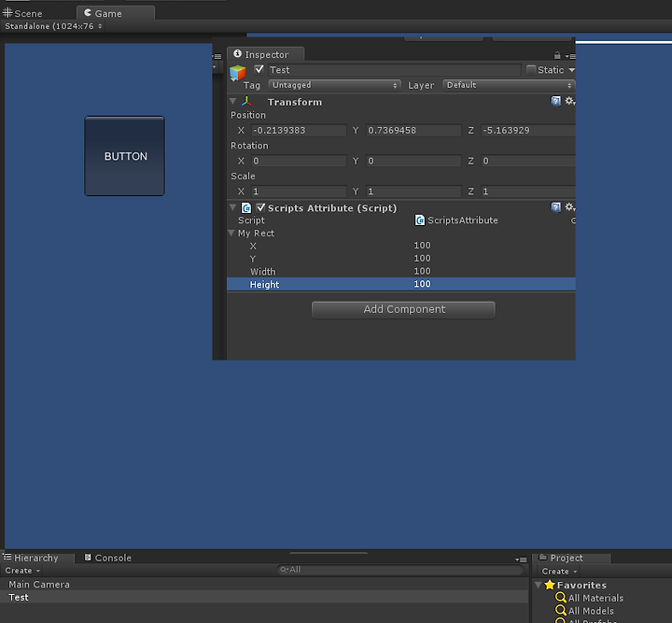Edit Rotation Y field
This screenshot has height=623, width=672.
pos(413,161)
